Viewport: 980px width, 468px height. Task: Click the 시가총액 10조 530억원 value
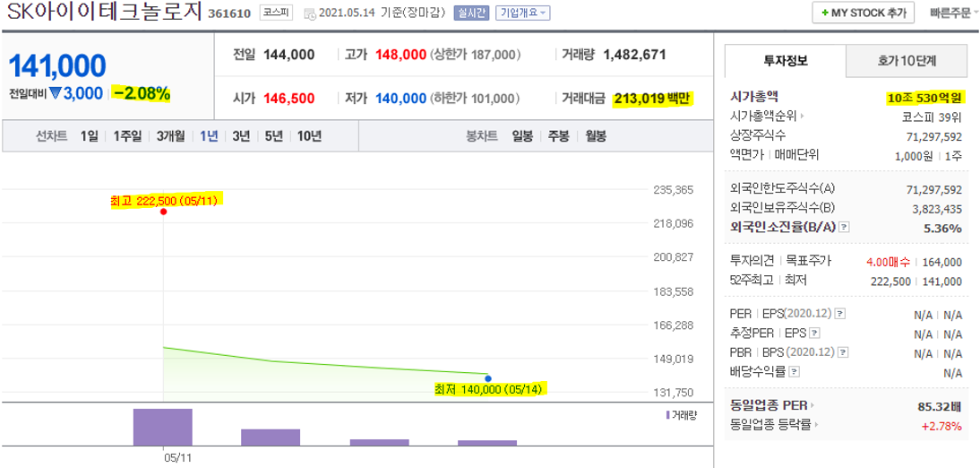[x=925, y=98]
